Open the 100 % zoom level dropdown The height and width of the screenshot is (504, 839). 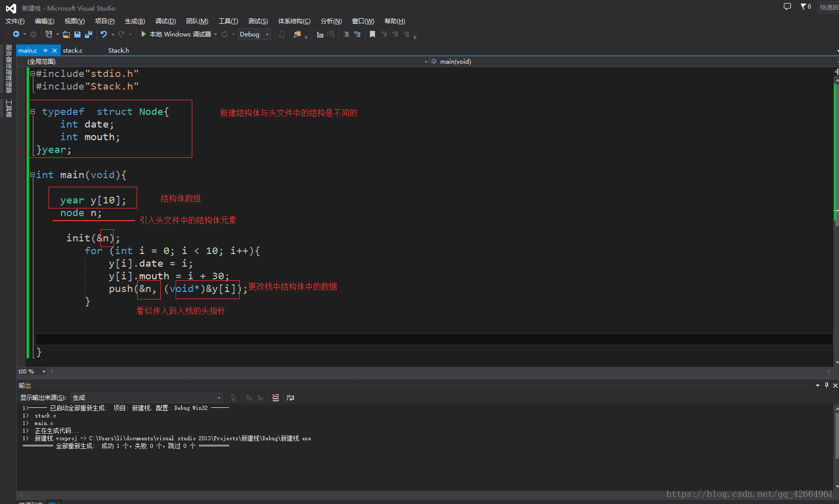coord(32,371)
